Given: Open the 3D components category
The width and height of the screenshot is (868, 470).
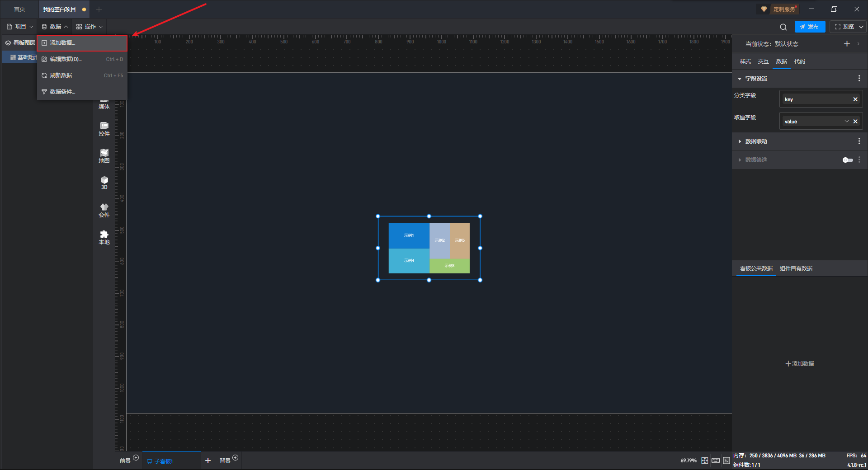Looking at the screenshot, I should click(104, 183).
